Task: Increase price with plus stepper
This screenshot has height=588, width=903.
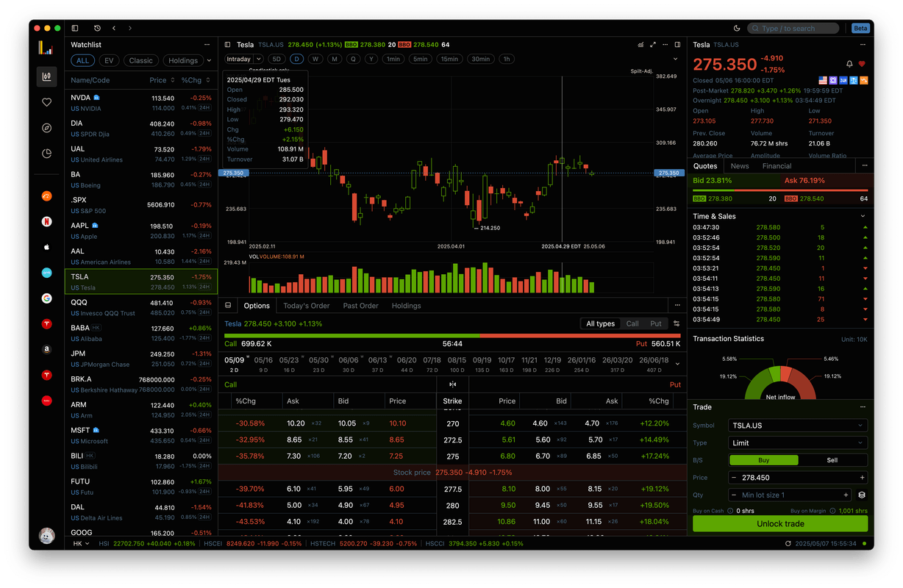Action: [861, 478]
